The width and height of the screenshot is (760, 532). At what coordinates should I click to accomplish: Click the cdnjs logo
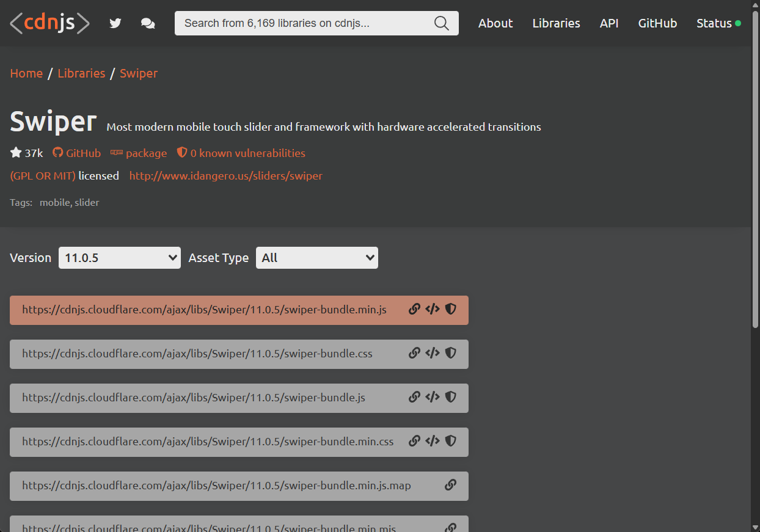pyautogui.click(x=50, y=23)
